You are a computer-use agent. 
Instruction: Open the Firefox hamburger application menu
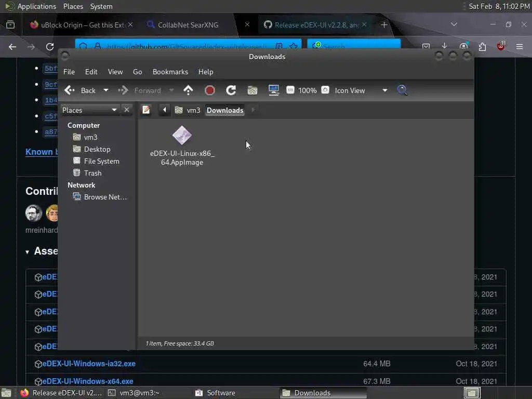(x=520, y=46)
